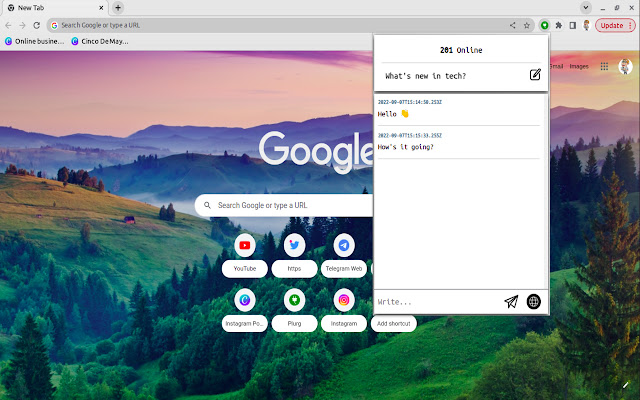Click the How's it going? message

point(405,147)
